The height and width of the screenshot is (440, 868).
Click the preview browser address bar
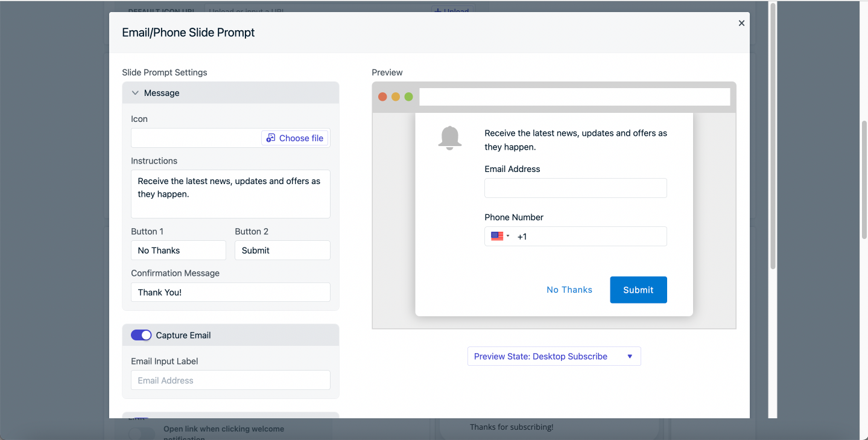coord(574,97)
